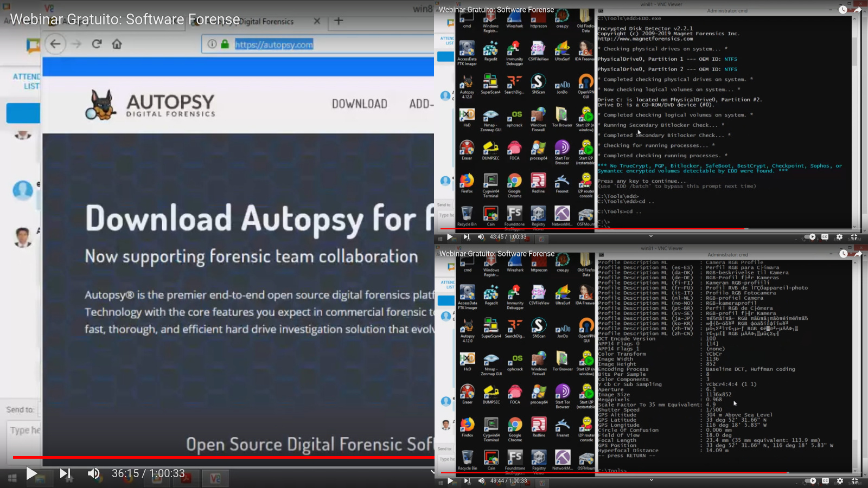Seek on the 36:15 video's red progress bar
This screenshot has width=868, height=488.
tap(224, 457)
